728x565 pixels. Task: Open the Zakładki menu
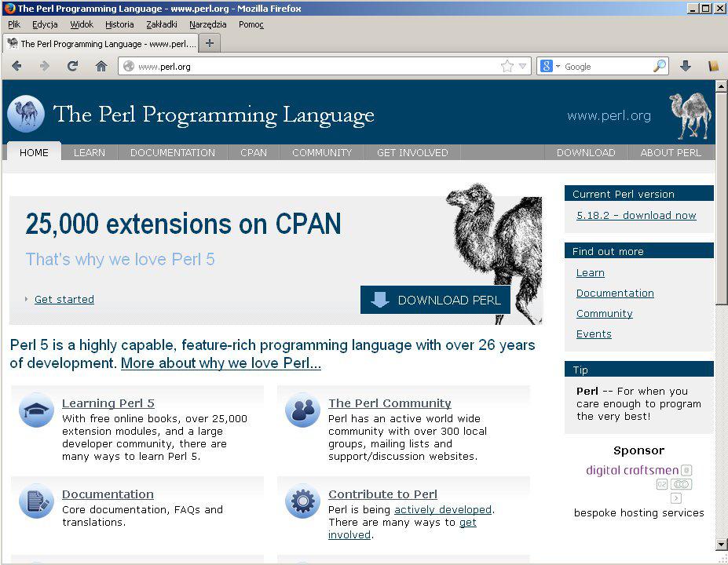162,24
